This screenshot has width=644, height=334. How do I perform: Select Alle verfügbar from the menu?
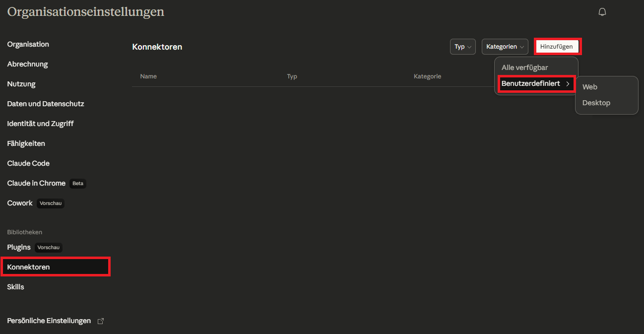(524, 67)
